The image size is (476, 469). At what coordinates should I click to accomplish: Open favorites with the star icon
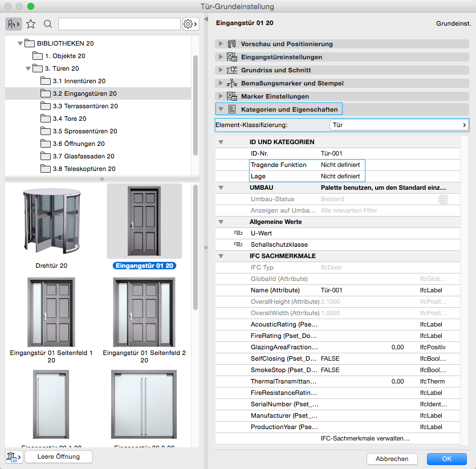(31, 24)
